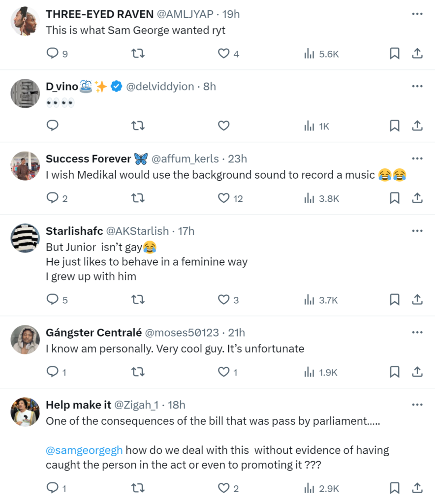The image size is (435, 504).
Task: Bookmark D_vino's tweet
Action: (394, 126)
